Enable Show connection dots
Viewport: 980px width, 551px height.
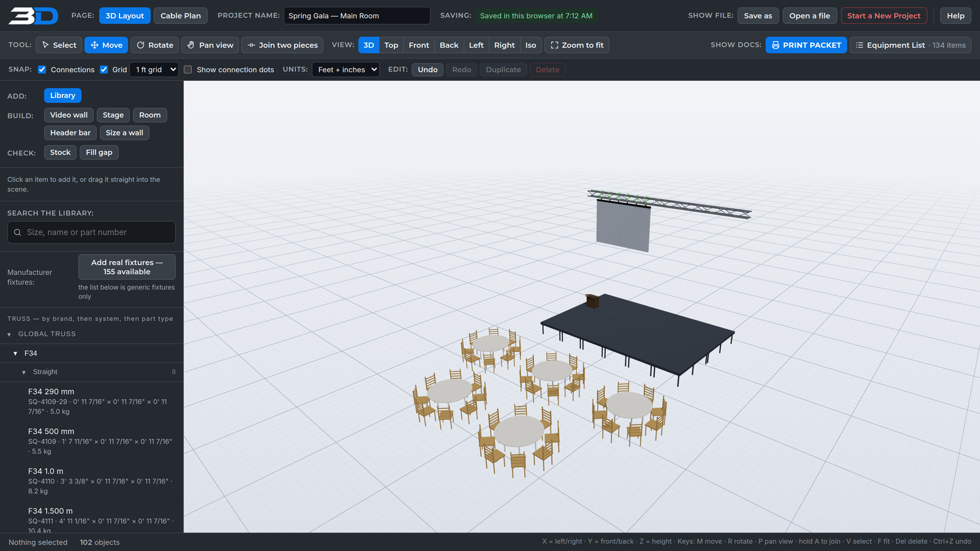[188, 70]
